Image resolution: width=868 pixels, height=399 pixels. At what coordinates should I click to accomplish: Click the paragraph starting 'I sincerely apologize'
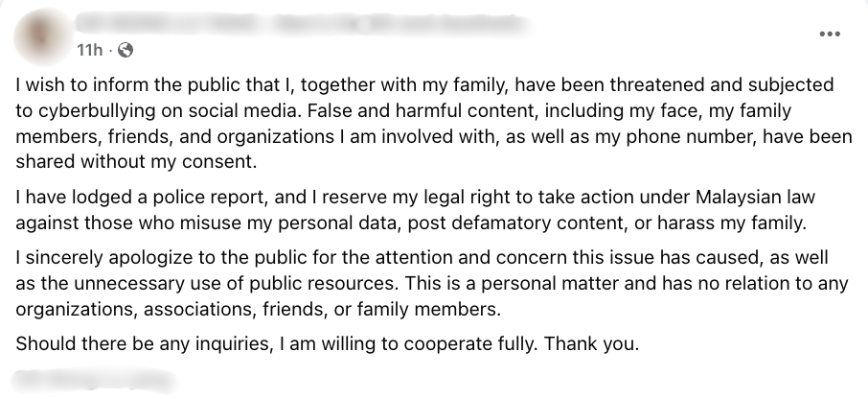click(432, 283)
